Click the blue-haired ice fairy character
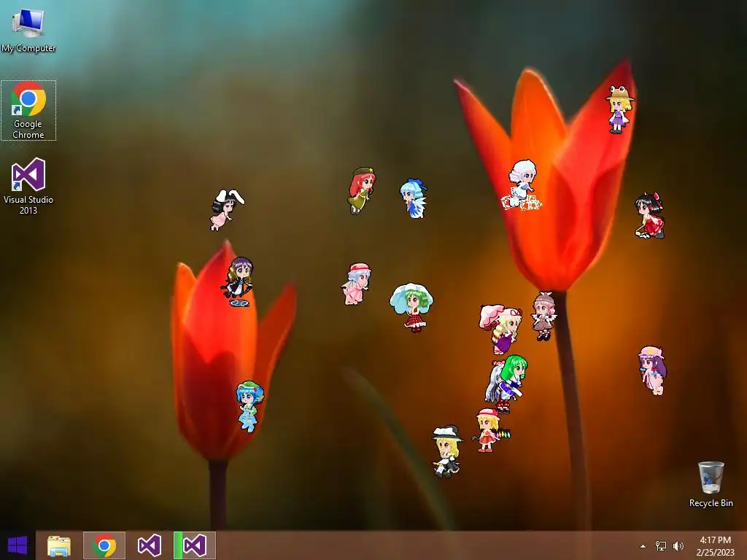 414,198
